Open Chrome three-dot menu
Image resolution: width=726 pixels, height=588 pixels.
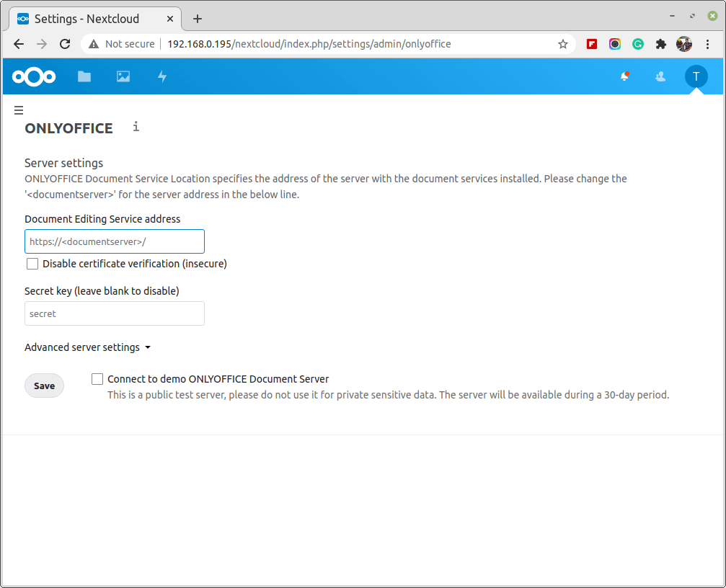(x=707, y=44)
